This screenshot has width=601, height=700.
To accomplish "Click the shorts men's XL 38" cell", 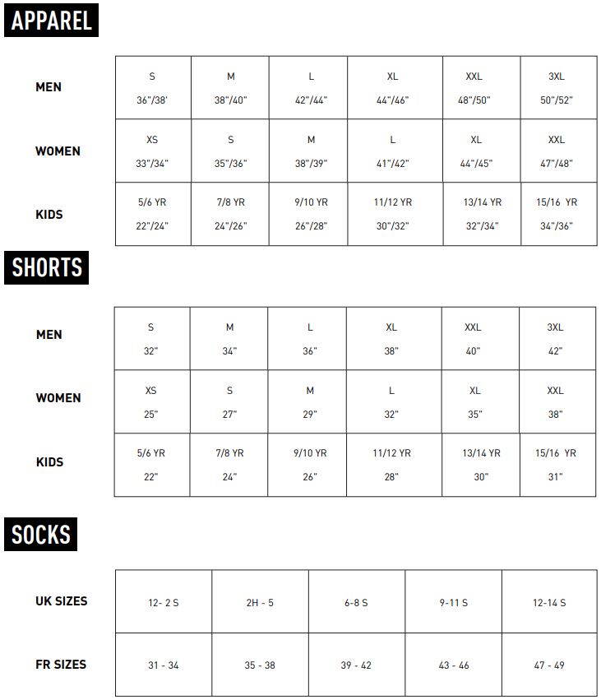I will [392, 339].
